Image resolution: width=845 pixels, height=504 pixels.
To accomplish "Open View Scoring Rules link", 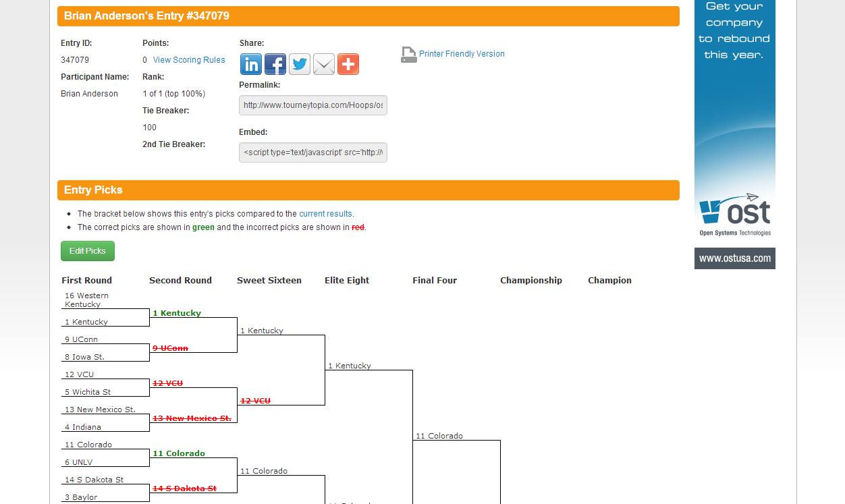I will (189, 60).
